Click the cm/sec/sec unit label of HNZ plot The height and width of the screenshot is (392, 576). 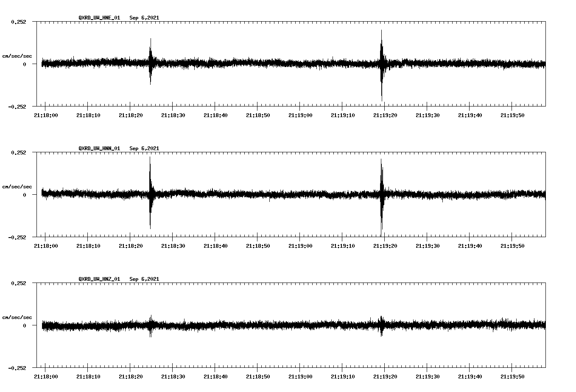(x=17, y=317)
